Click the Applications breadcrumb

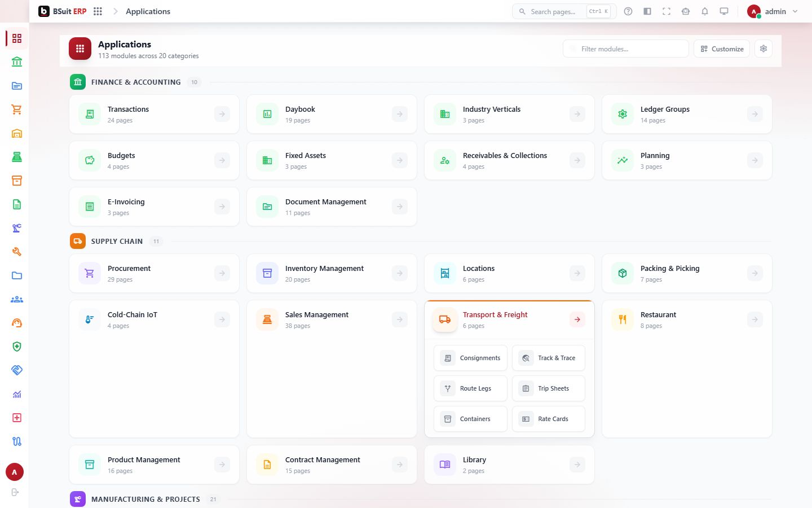pyautogui.click(x=148, y=11)
